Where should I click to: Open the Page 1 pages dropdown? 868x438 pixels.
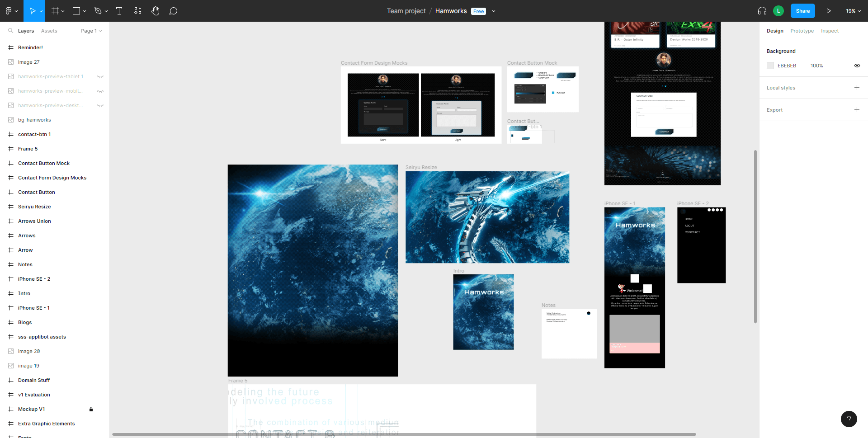point(91,31)
